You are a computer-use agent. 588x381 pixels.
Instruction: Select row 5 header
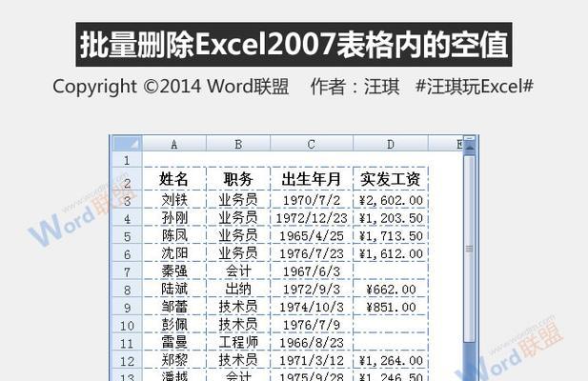pyautogui.click(x=127, y=236)
